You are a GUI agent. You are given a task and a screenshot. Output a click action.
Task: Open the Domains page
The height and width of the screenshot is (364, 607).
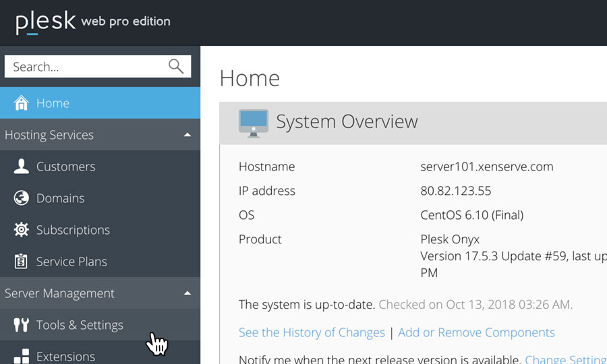point(100,198)
